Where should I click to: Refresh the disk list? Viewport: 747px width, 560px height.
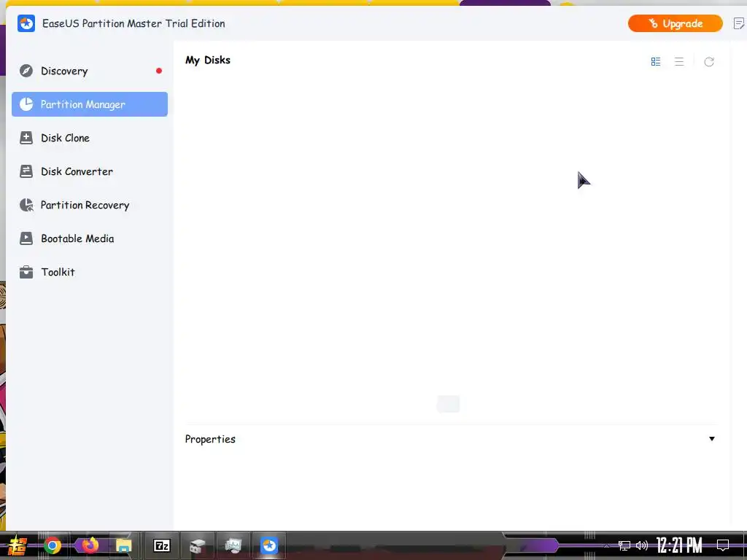pyautogui.click(x=709, y=62)
